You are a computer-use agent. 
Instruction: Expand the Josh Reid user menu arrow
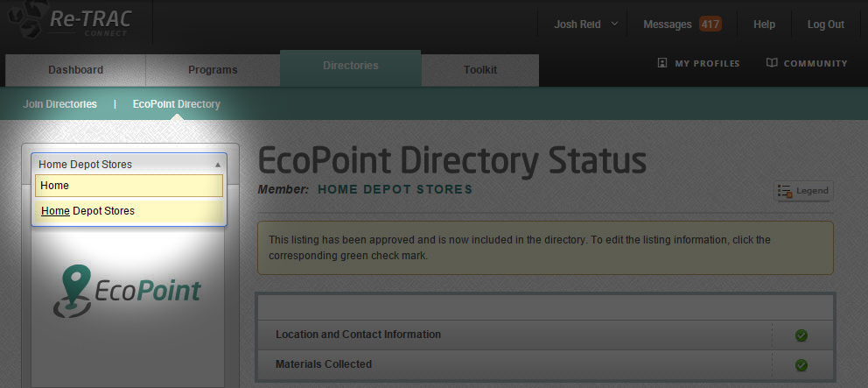(614, 24)
